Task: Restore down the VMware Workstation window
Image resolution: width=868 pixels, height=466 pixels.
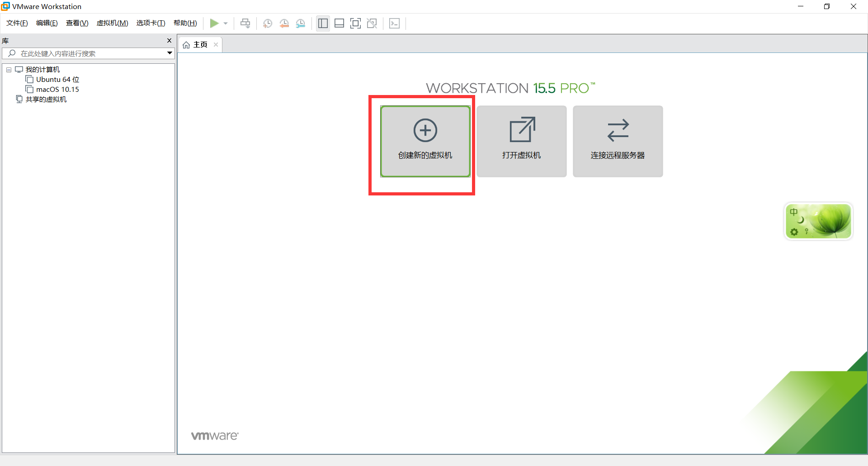Action: point(827,6)
